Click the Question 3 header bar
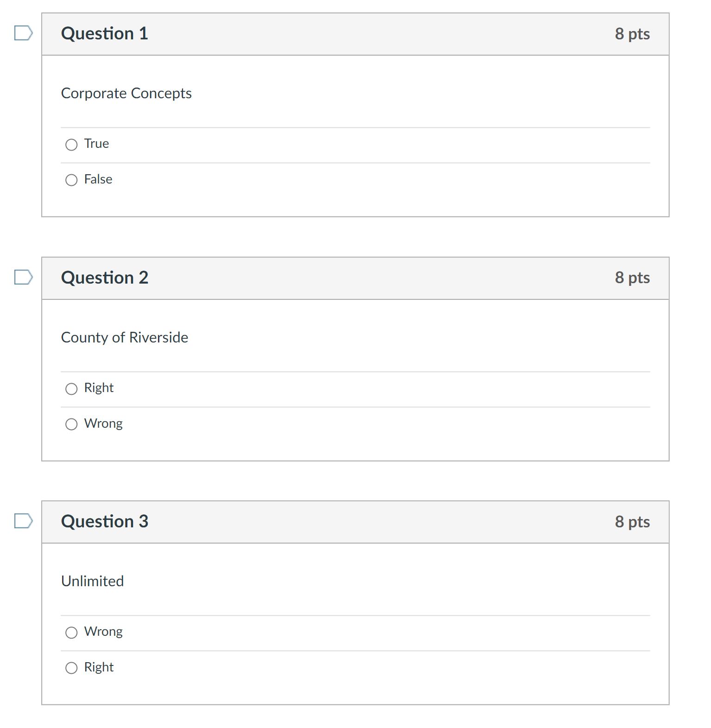Image resolution: width=711 pixels, height=728 pixels. click(x=355, y=521)
